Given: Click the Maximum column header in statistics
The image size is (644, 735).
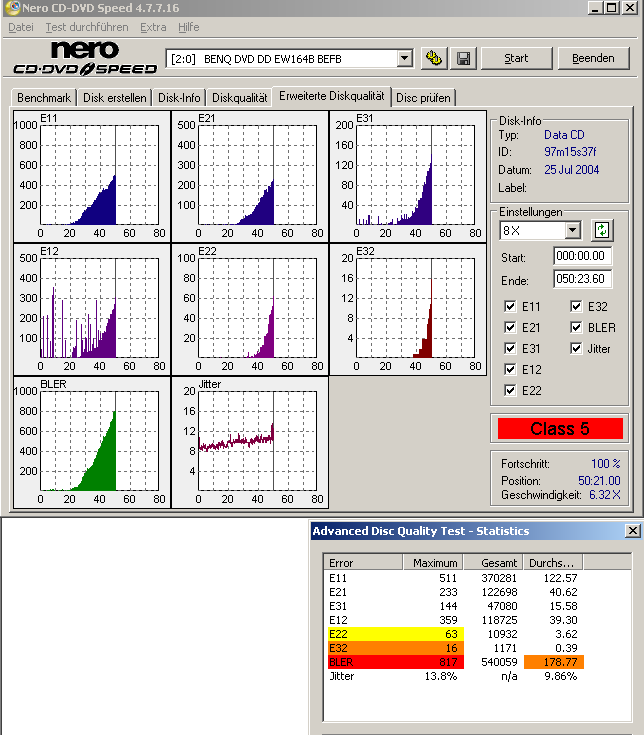Looking at the screenshot, I should point(435,563).
